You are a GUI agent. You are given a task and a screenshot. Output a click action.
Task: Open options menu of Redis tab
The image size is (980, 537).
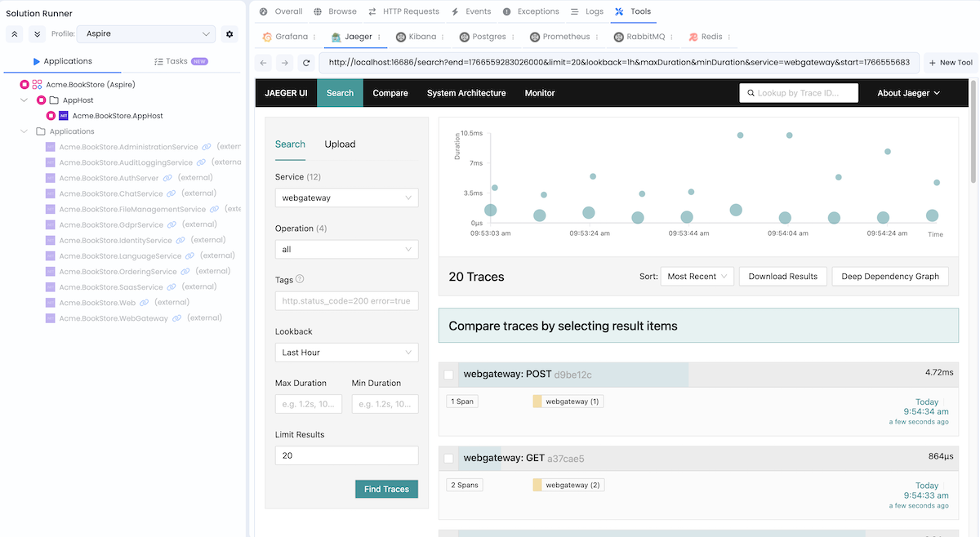728,37
